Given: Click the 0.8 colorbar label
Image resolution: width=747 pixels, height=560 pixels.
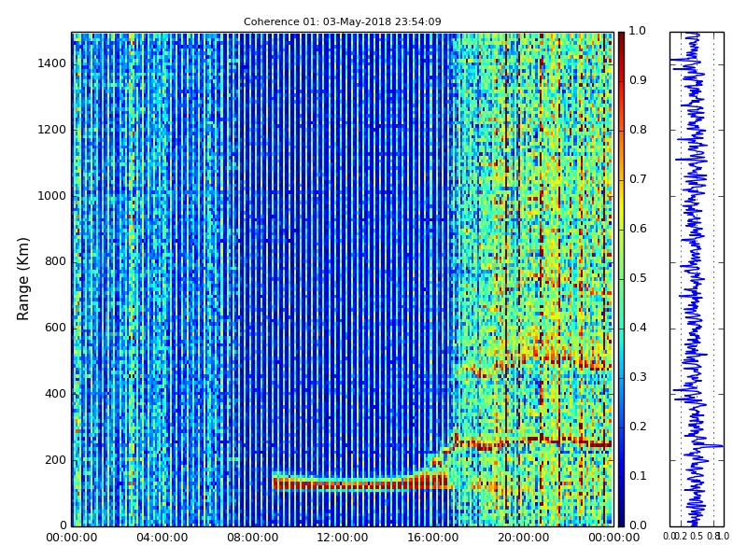Looking at the screenshot, I should [638, 130].
